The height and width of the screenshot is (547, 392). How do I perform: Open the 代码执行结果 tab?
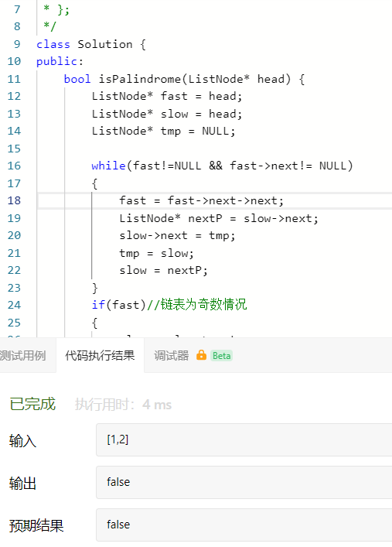click(100, 355)
